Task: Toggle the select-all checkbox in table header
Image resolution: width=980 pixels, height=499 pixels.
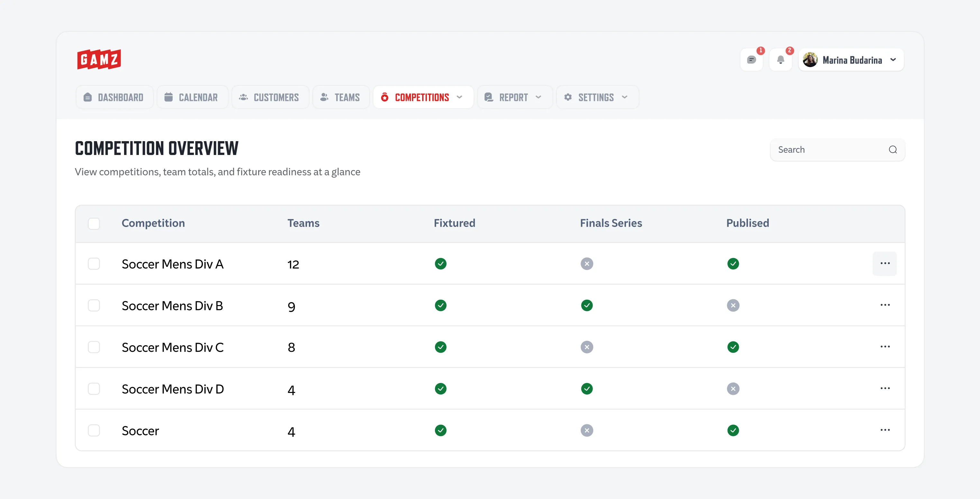Action: tap(94, 223)
